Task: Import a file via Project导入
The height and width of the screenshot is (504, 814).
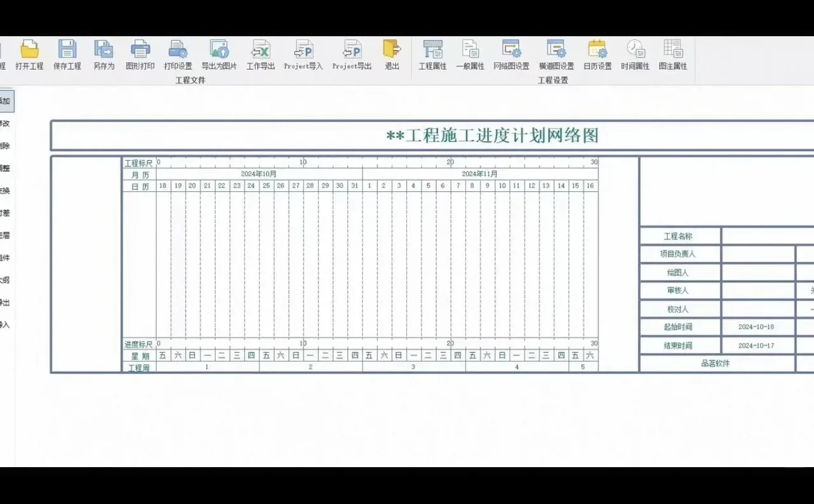Action: 304,54
